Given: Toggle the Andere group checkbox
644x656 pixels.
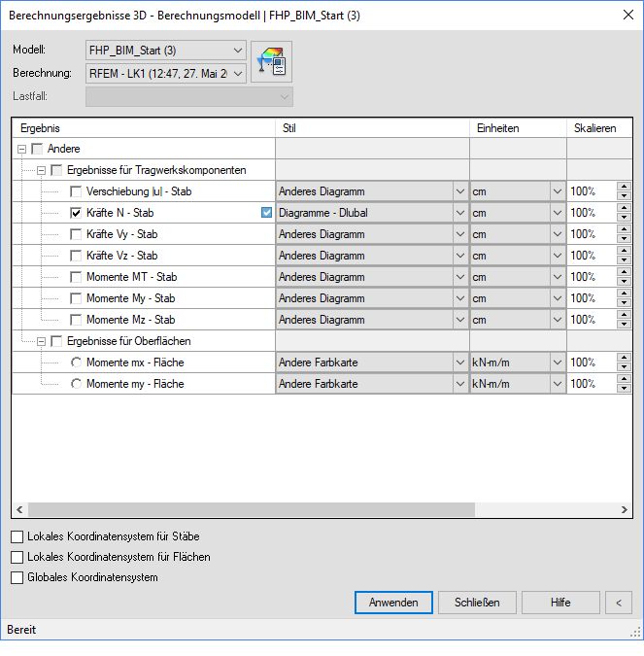Looking at the screenshot, I should (37, 149).
